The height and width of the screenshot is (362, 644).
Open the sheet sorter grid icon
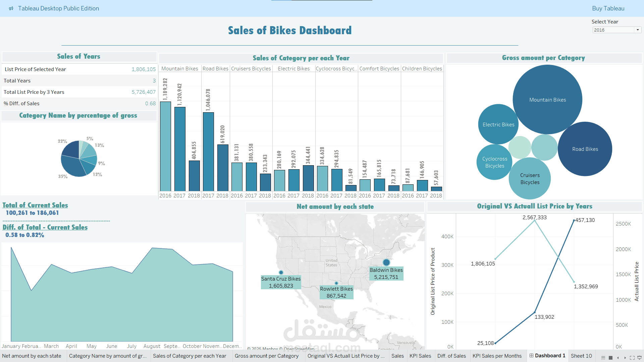(603, 358)
